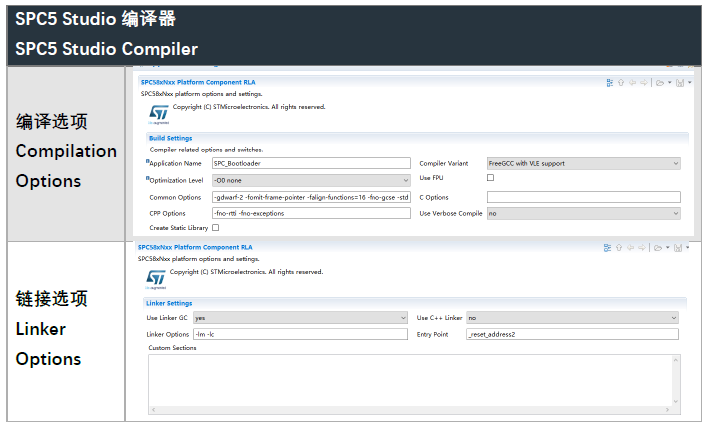
Task: Click the open folder icon in Linker Settings panel toolbar
Action: coord(658,248)
